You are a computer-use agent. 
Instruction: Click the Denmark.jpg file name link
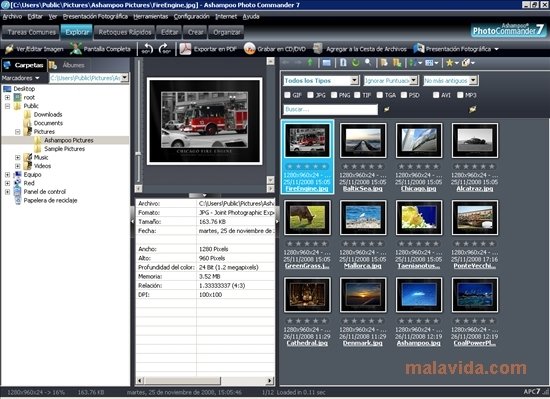pyautogui.click(x=363, y=343)
